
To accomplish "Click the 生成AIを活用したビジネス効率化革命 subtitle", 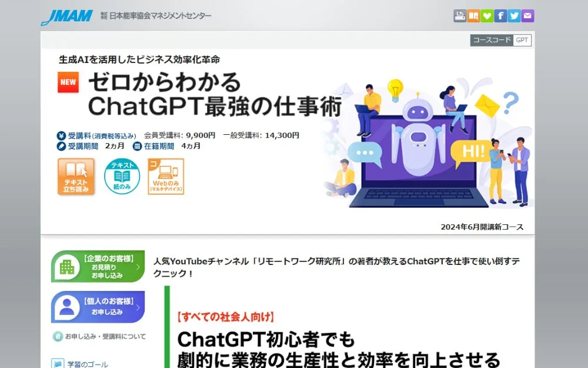I will 139,59.
